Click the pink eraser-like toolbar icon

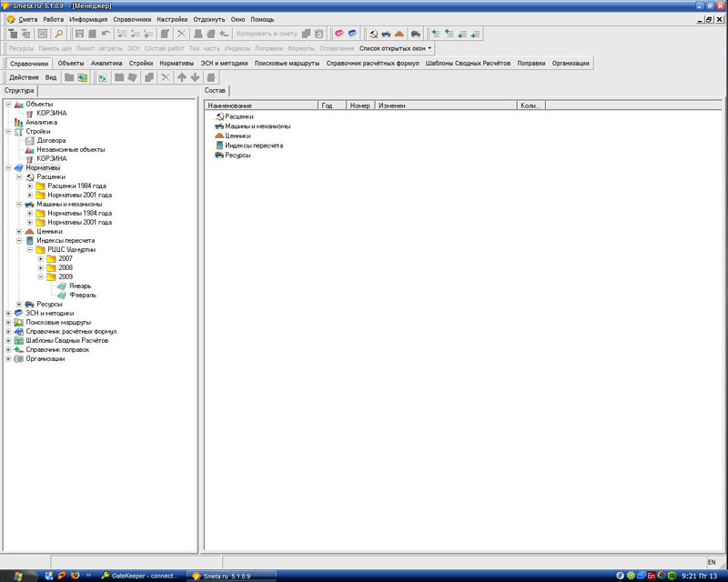coord(339,34)
